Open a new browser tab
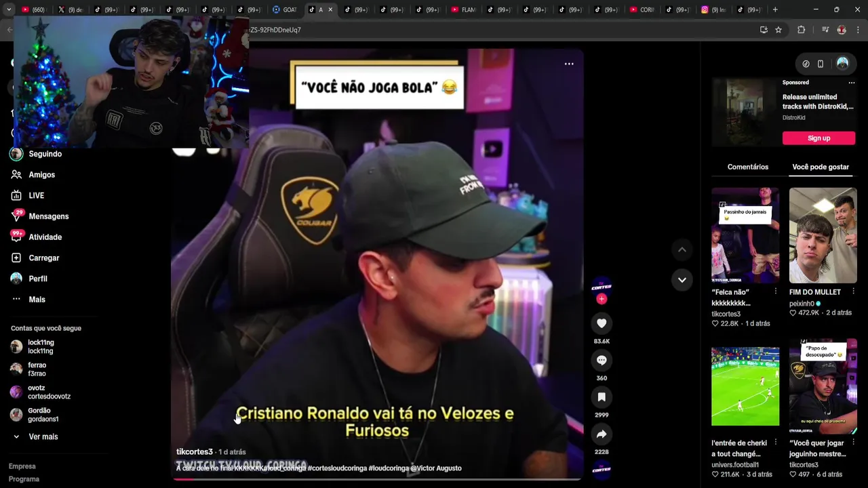This screenshot has height=488, width=868. (x=775, y=9)
